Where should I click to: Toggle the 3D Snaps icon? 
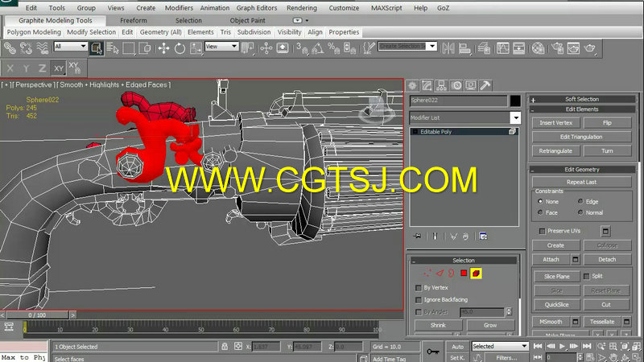pyautogui.click(x=302, y=48)
